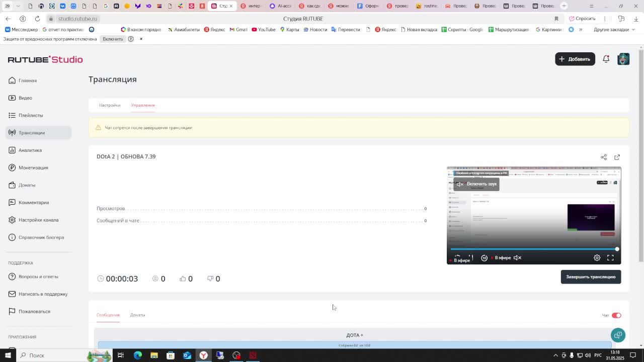Image resolution: width=644 pixels, height=362 pixels.
Task: Switch to the Настройки tab
Action: point(110,105)
